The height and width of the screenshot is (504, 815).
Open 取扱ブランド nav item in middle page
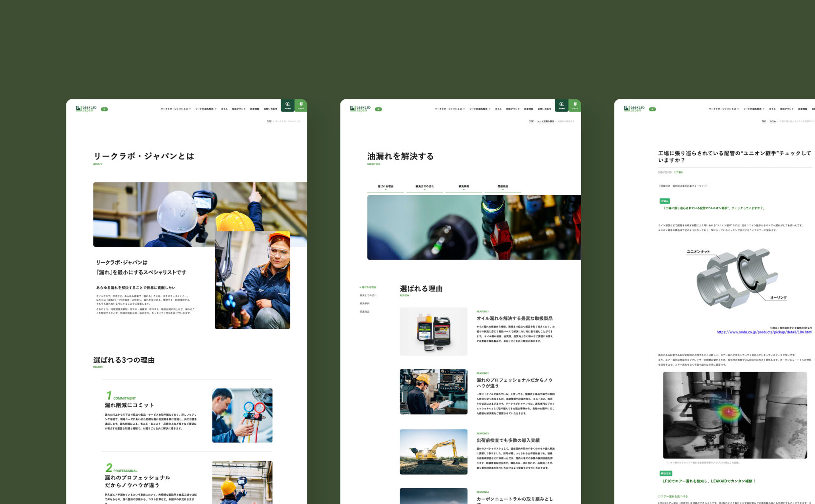tap(513, 109)
